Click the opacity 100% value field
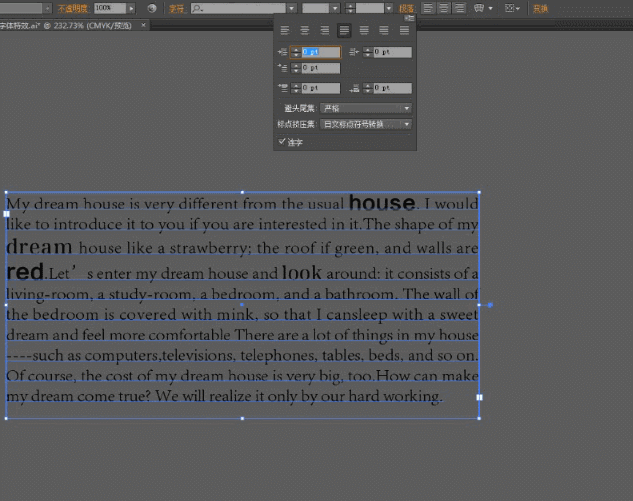Image resolution: width=633 pixels, height=501 pixels. coord(110,8)
